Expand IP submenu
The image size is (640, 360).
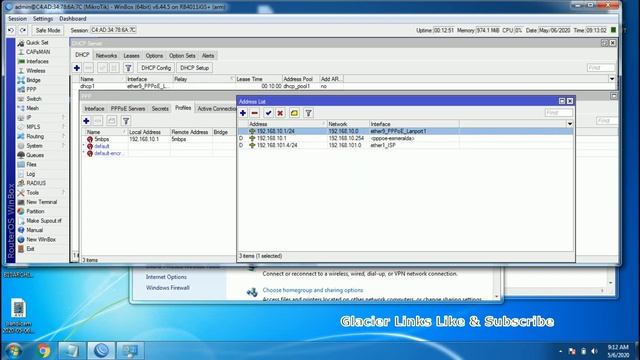click(41, 118)
